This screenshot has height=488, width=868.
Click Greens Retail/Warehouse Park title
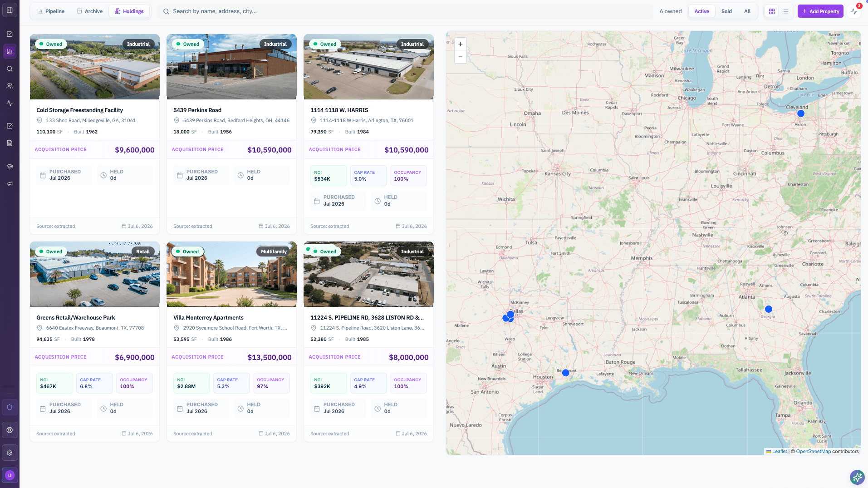pyautogui.click(x=76, y=318)
